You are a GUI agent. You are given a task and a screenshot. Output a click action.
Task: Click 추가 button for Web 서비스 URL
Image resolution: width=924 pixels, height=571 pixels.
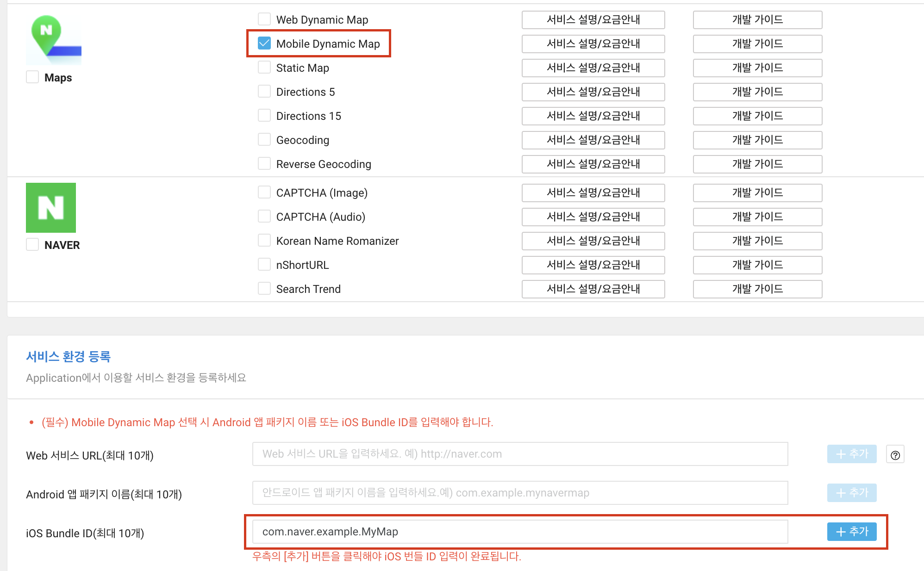[851, 454]
